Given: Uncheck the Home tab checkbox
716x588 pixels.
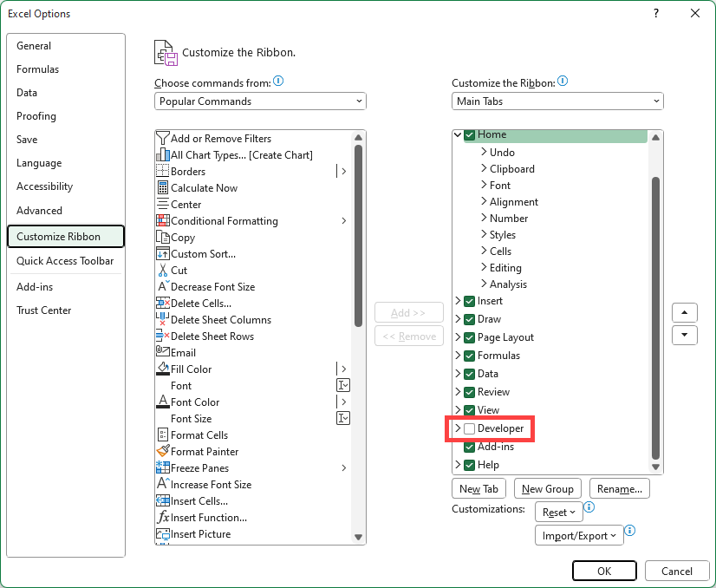Looking at the screenshot, I should point(469,135).
